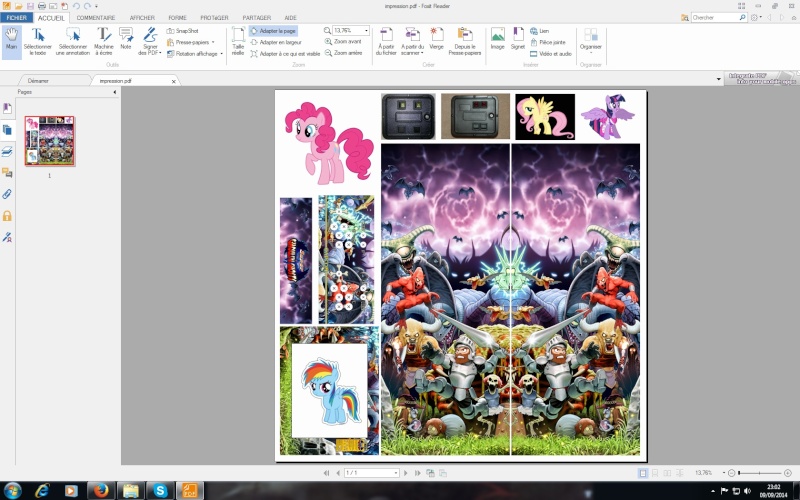The image size is (800, 500).
Task: Click Zoom avant
Action: click(x=343, y=42)
